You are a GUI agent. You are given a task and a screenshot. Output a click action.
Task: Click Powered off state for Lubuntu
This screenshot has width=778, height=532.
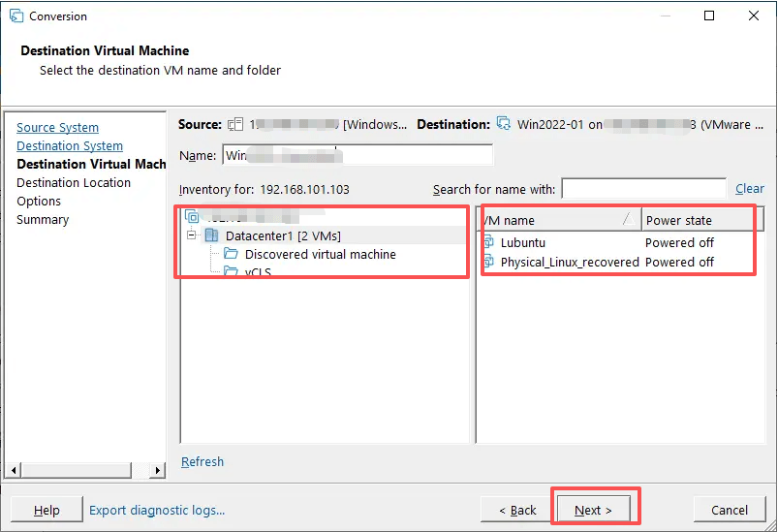tap(679, 242)
